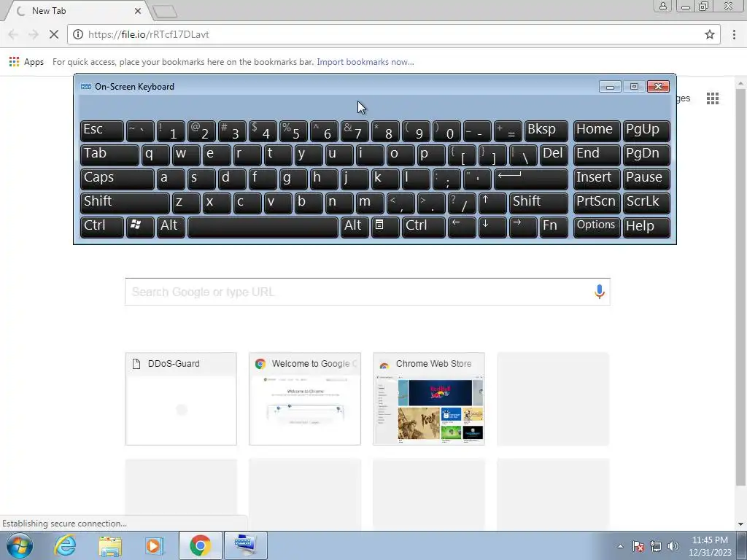Open the Windows Start menu
The height and width of the screenshot is (560, 747).
(x=19, y=545)
